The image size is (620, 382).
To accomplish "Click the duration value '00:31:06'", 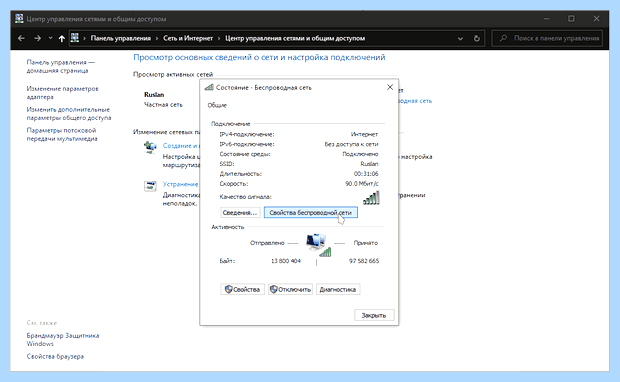I will (x=366, y=174).
